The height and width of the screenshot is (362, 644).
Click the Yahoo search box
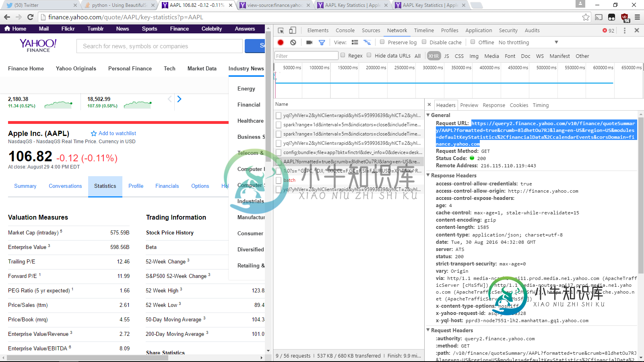[159, 46]
